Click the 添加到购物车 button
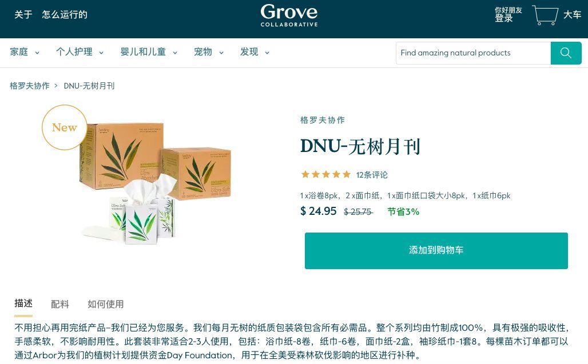The image size is (588, 364). (x=436, y=250)
